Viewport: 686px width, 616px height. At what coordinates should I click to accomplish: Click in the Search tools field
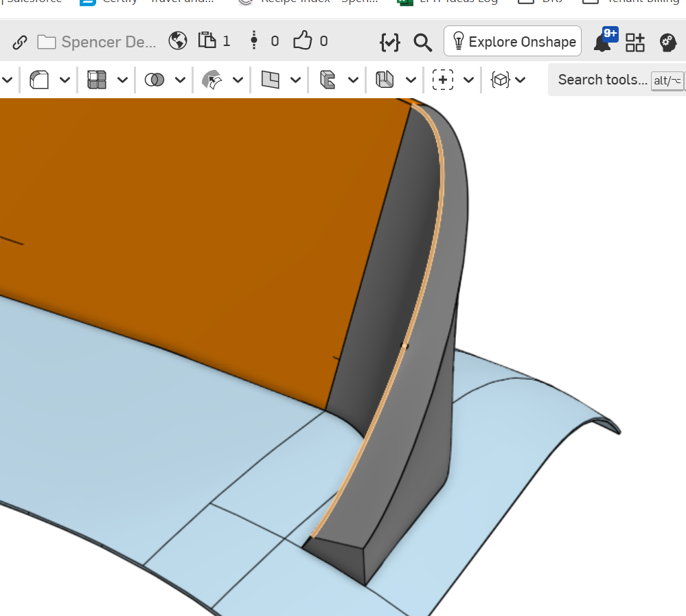coord(602,80)
